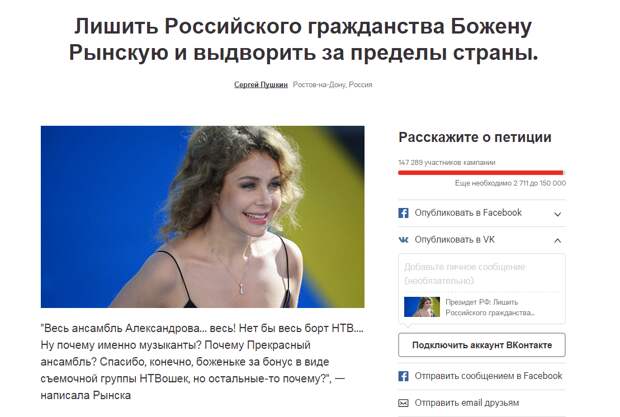Collapse the Опубликовать в VK chevron
Viewport: 620px width, 417px height.
click(x=558, y=240)
